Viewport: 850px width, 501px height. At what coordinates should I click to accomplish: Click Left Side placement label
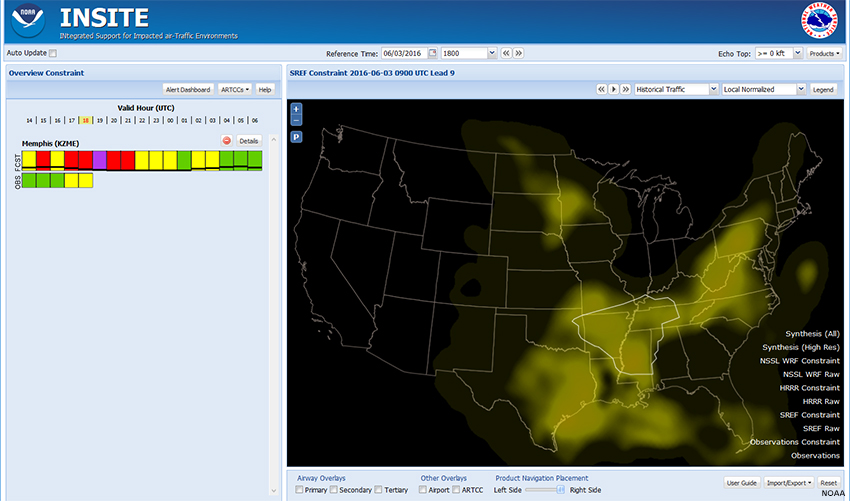coord(507,490)
